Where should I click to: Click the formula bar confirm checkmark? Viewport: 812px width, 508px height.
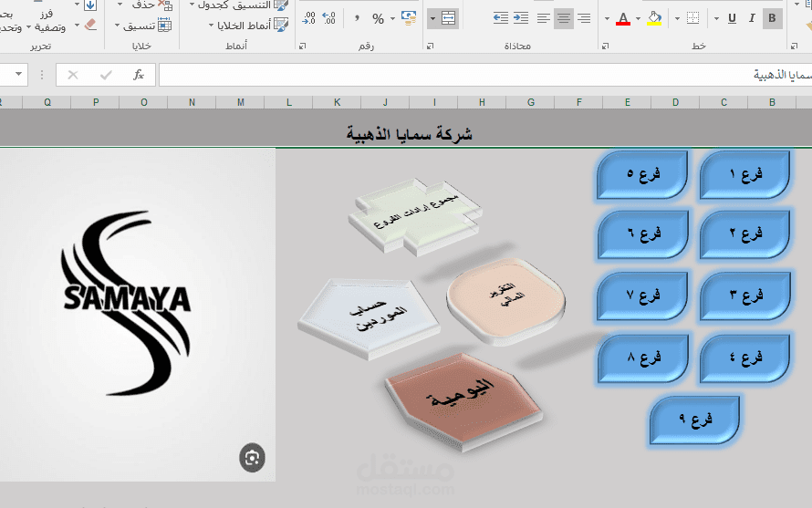[x=106, y=75]
